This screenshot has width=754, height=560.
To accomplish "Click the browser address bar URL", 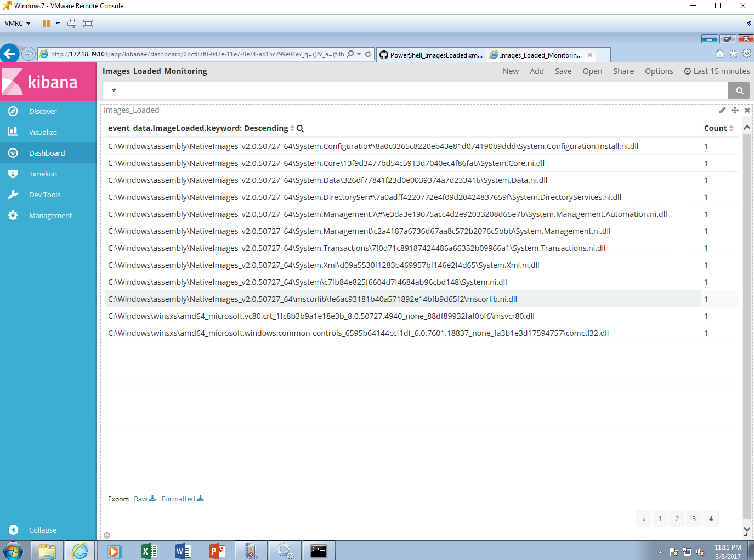I will (x=197, y=54).
